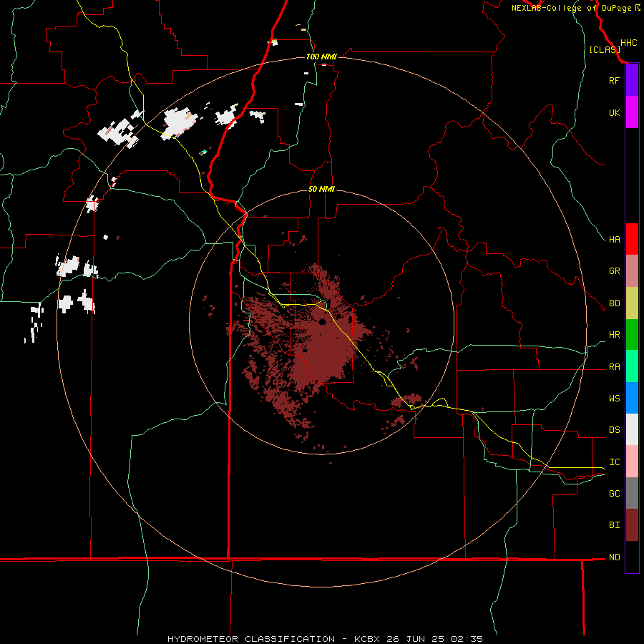Click the IC legend label
Image resolution: width=644 pixels, height=644 pixels.
614,462
